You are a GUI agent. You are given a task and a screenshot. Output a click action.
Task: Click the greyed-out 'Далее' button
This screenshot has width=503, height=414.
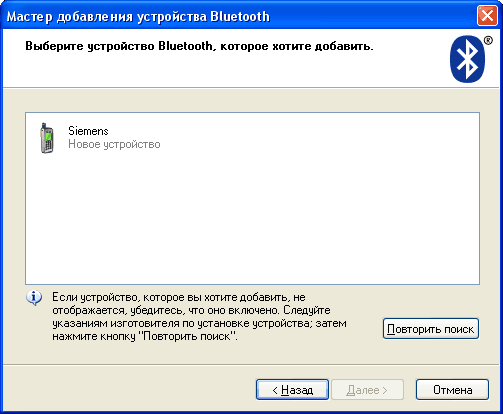point(367,390)
